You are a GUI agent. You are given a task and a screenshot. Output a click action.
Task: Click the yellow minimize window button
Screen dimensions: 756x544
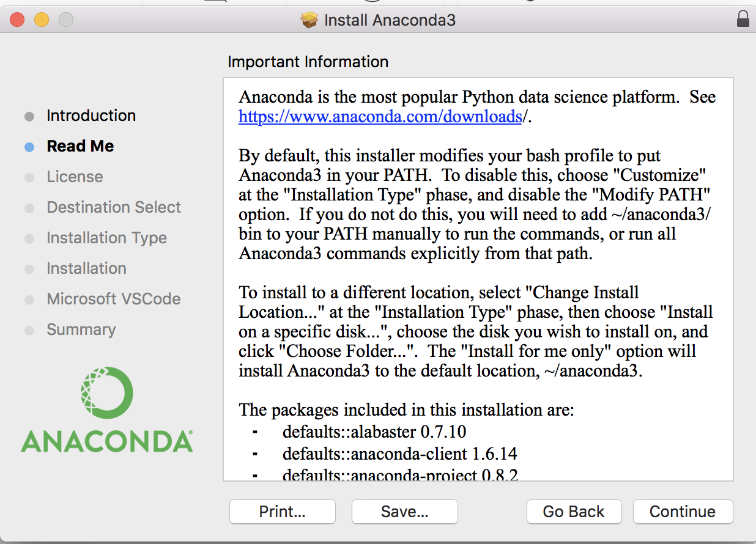[41, 20]
